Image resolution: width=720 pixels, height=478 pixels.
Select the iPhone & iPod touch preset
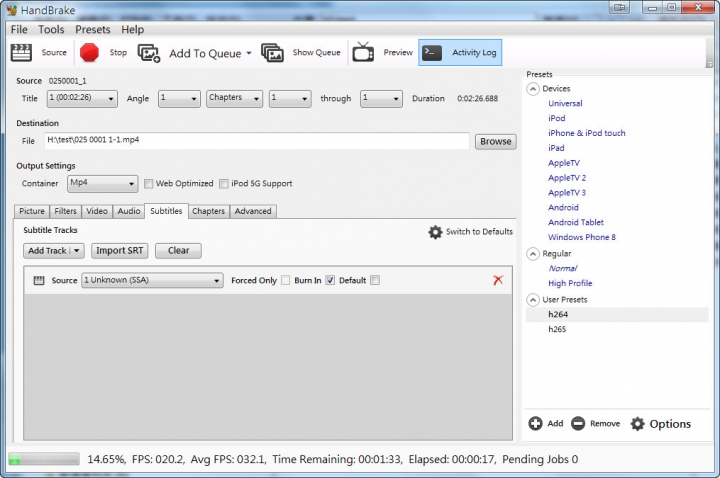point(586,133)
